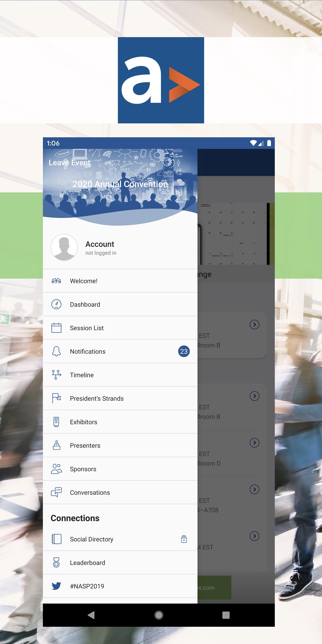The image size is (322, 644).
Task: Open the Leaderboard entry
Action: (120, 563)
